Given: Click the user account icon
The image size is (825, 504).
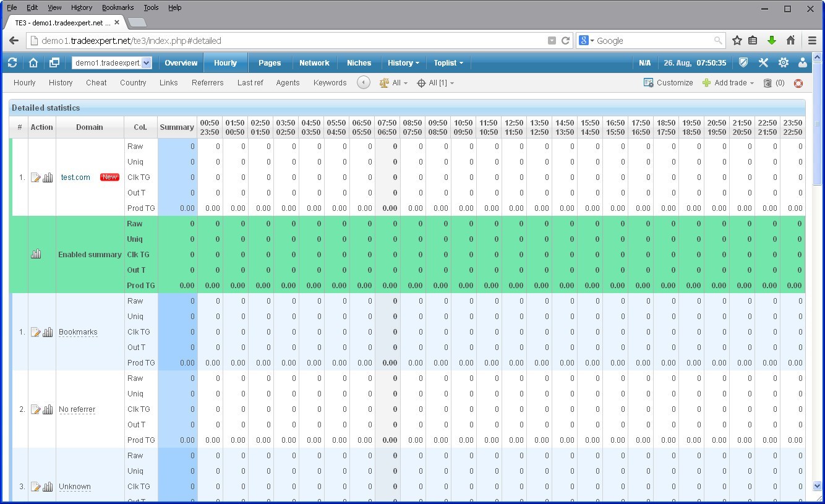Looking at the screenshot, I should tap(803, 62).
